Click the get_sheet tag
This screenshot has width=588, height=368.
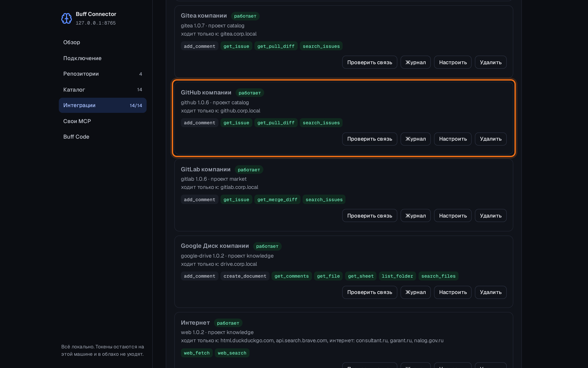pos(361,276)
